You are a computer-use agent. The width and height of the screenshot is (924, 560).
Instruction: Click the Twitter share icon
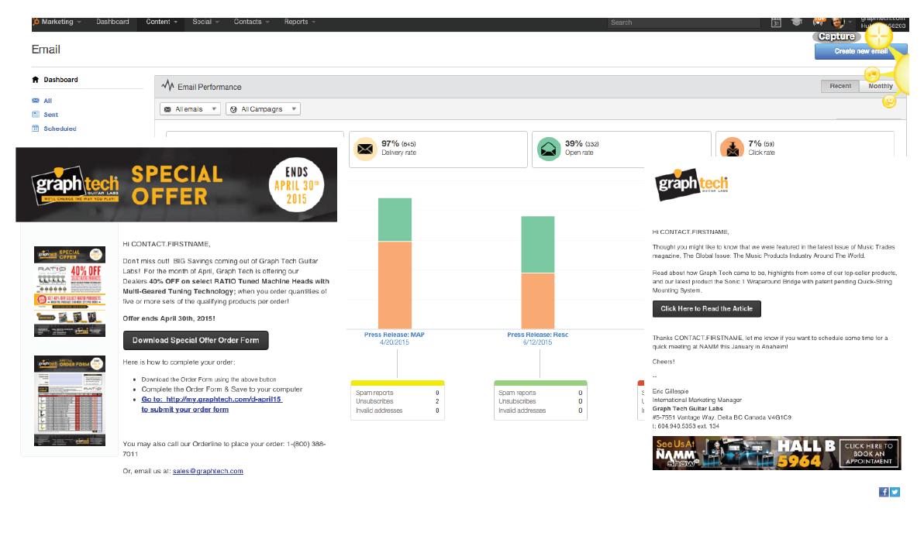[895, 492]
